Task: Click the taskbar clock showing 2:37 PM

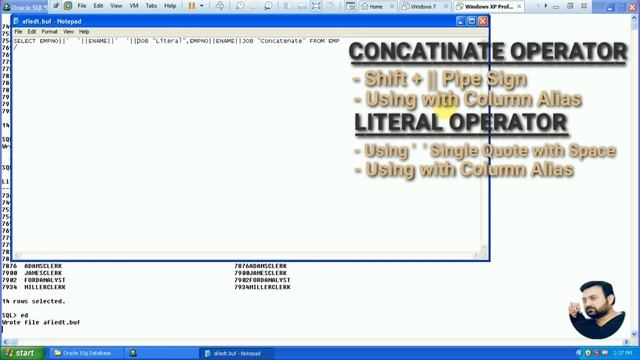Action: click(x=622, y=353)
